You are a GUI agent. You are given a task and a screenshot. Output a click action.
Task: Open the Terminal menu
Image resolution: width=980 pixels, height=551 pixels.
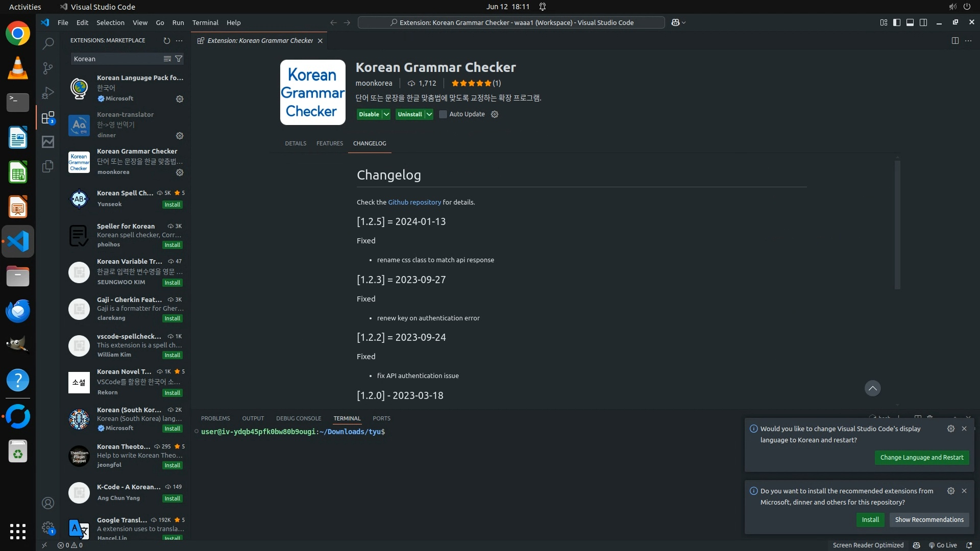[x=205, y=22]
